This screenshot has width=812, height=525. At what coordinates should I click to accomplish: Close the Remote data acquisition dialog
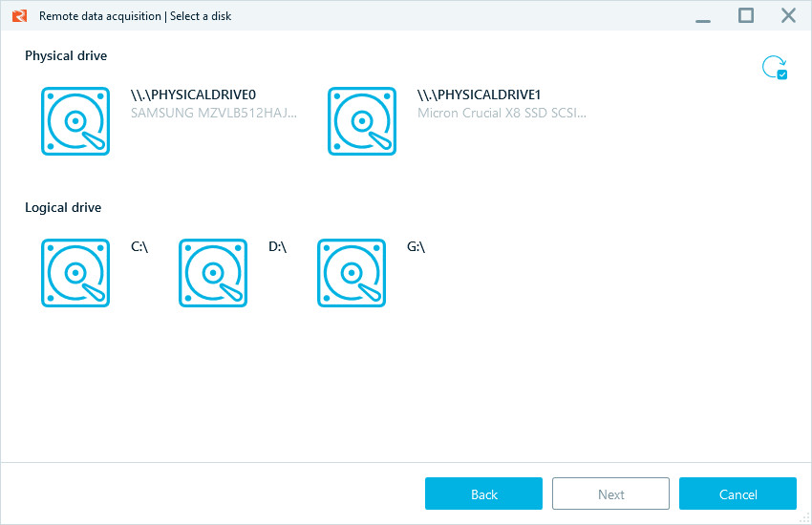click(x=788, y=15)
